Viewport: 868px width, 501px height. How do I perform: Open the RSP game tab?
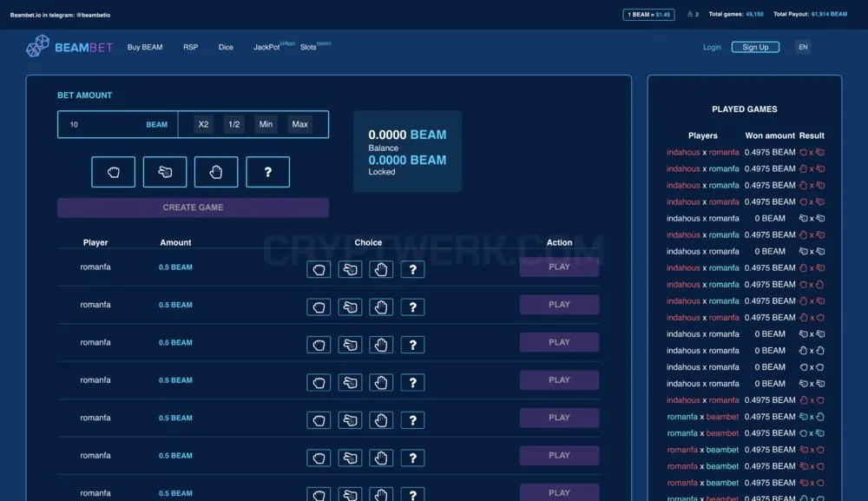190,47
